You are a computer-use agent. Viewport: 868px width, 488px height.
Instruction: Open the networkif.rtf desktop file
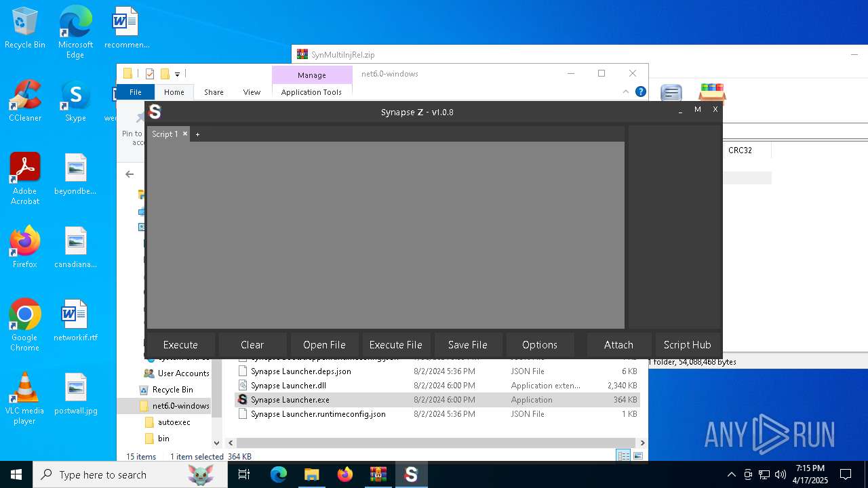(x=75, y=321)
